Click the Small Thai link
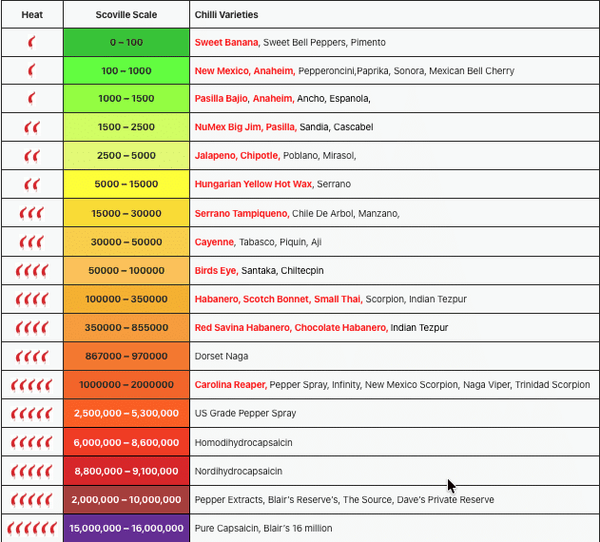This screenshot has width=600, height=542. 338,299
